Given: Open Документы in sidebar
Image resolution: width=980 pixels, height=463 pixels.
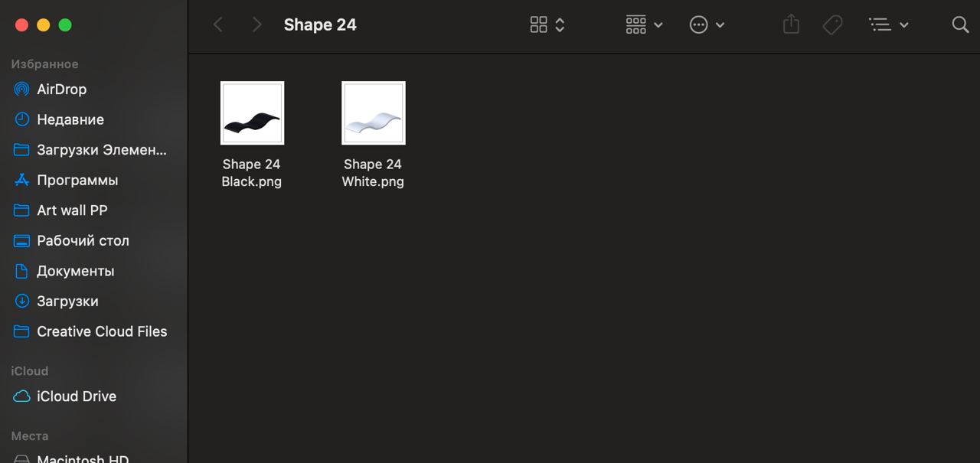Looking at the screenshot, I should pyautogui.click(x=75, y=271).
